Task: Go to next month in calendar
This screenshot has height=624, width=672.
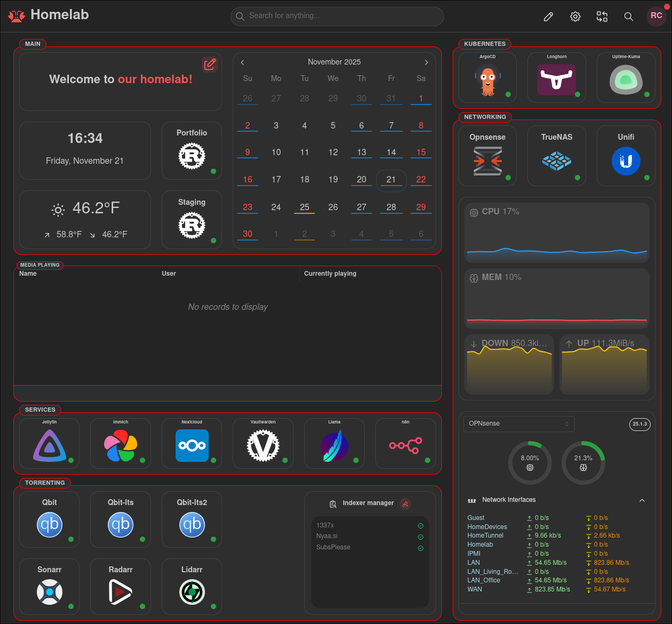Action: click(426, 62)
